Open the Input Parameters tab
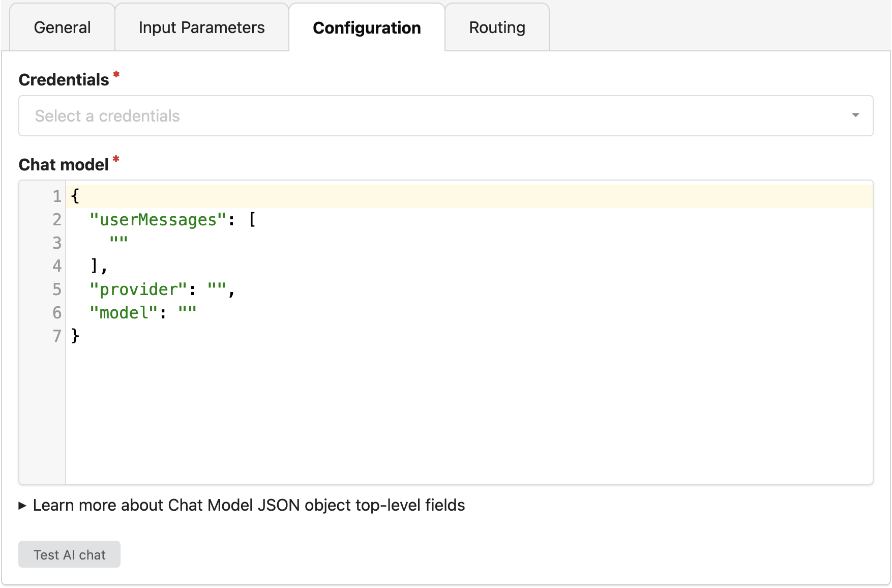Image resolution: width=892 pixels, height=588 pixels. [x=201, y=27]
